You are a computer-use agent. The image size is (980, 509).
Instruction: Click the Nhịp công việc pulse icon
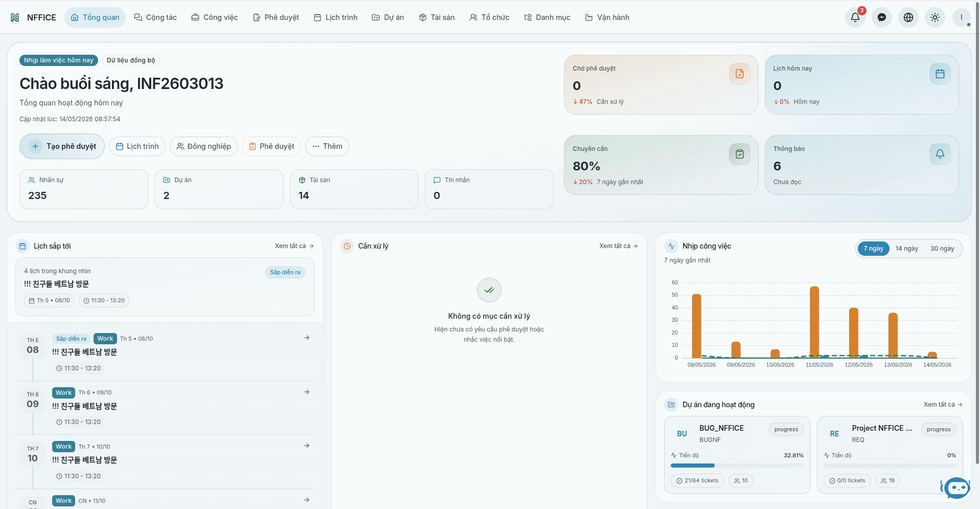click(x=671, y=246)
